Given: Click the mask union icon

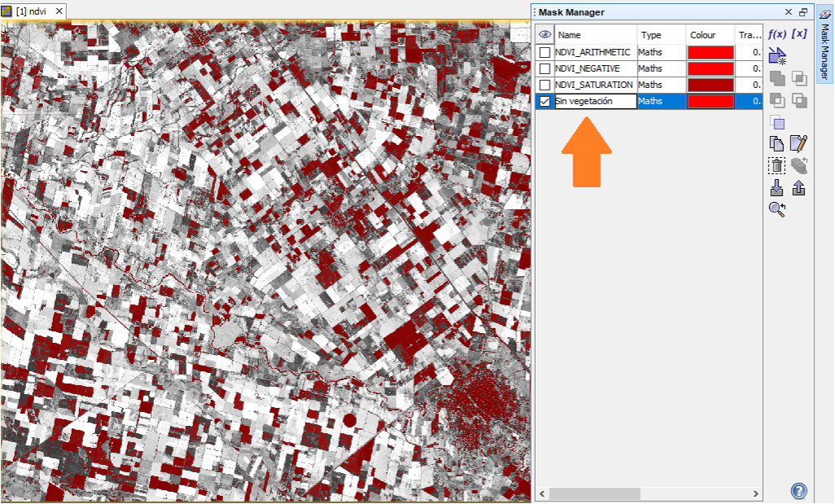Looking at the screenshot, I should coord(777,79).
